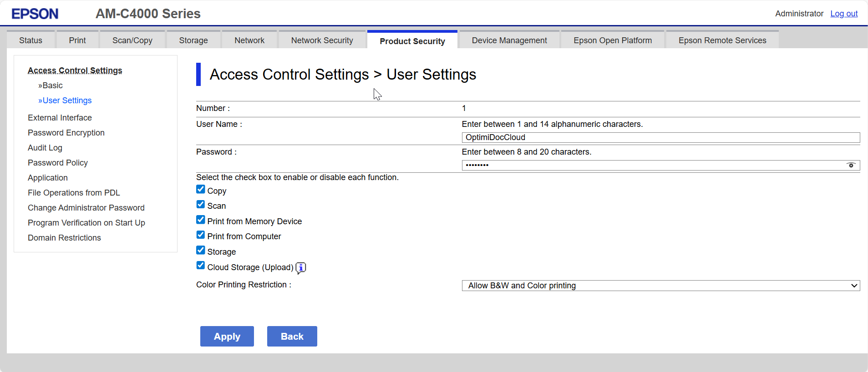Viewport: 868px width, 372px height.
Task: Disable the Scan function checkbox
Action: tap(201, 205)
